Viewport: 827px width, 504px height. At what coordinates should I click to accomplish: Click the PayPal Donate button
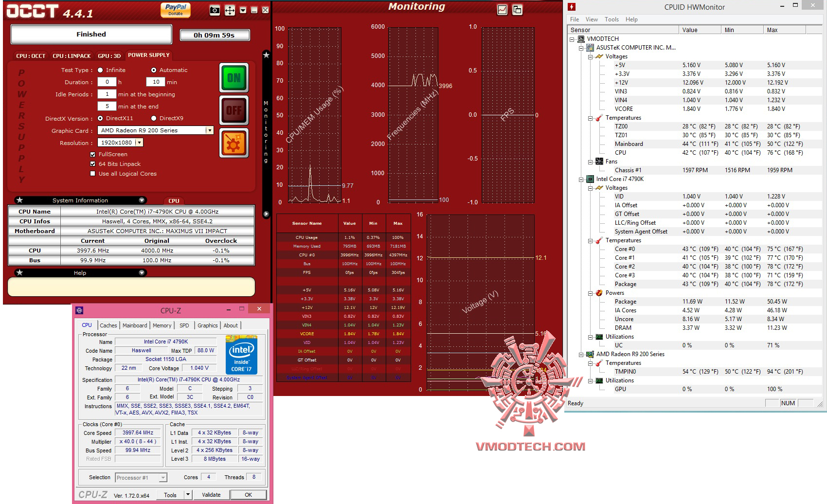(176, 10)
